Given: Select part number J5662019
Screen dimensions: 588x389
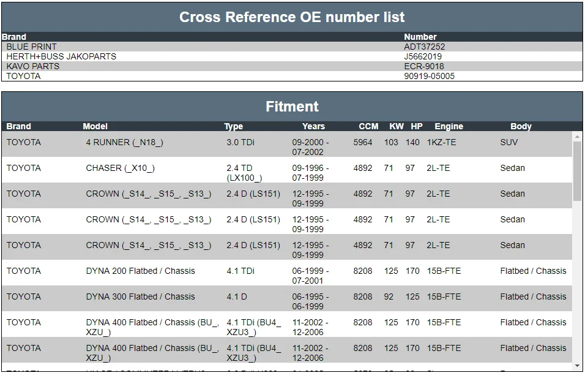Looking at the screenshot, I should click(423, 56).
